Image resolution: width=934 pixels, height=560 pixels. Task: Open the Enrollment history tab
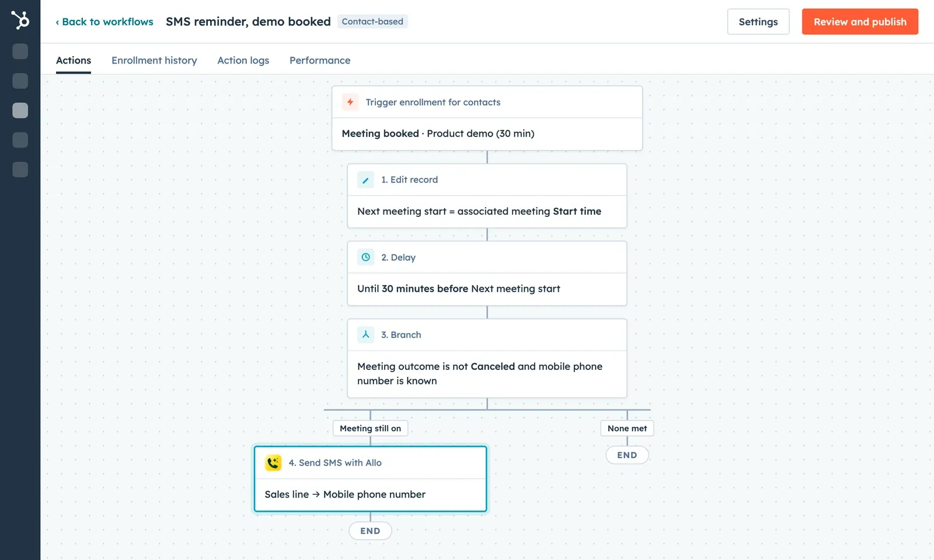[x=154, y=61]
